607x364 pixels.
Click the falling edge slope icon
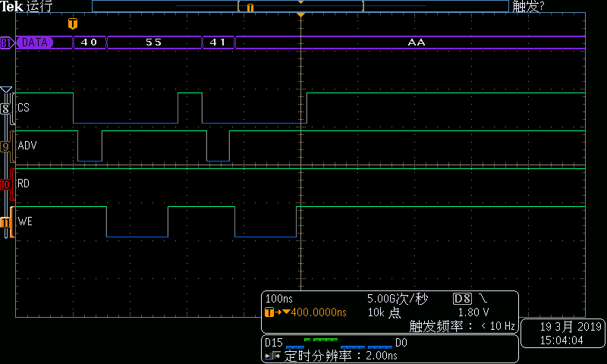(483, 298)
